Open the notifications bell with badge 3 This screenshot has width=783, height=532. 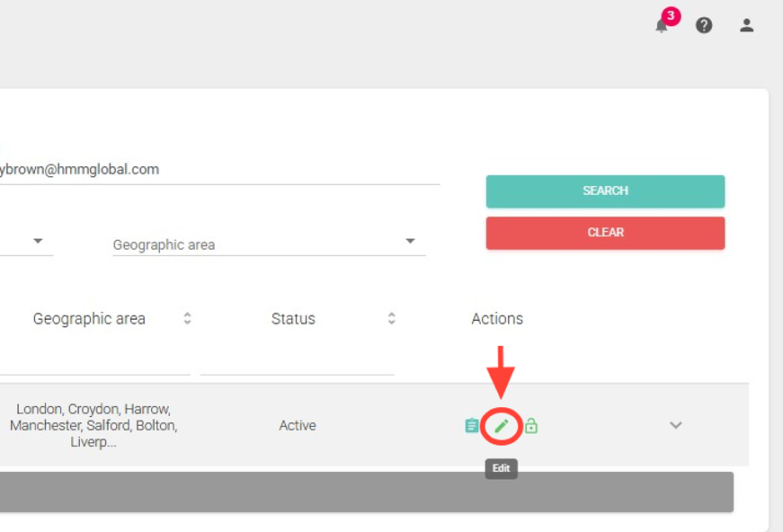point(663,25)
